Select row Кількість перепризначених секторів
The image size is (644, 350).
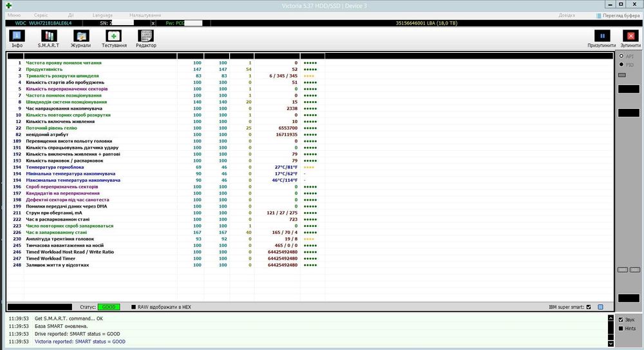click(310, 89)
